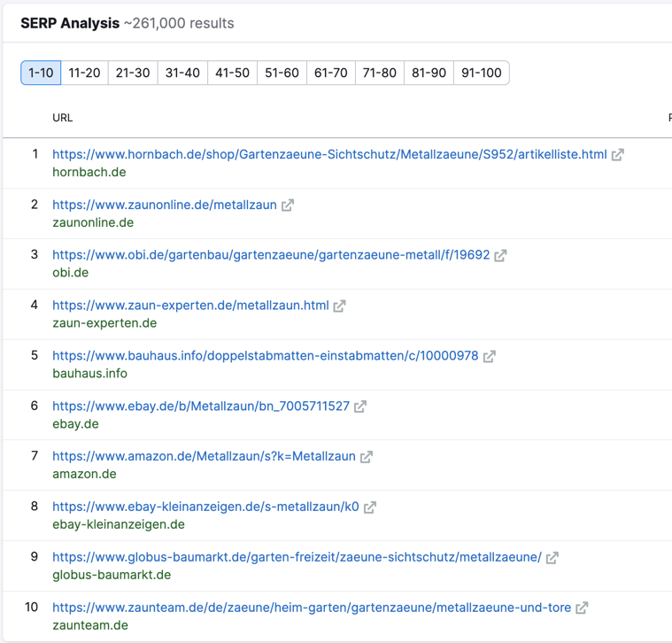672x643 pixels.
Task: Switch to results 31-40
Action: [182, 73]
